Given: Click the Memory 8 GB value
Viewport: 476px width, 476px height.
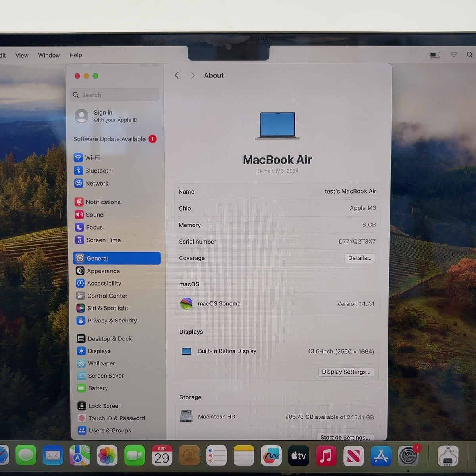Looking at the screenshot, I should pos(369,225).
